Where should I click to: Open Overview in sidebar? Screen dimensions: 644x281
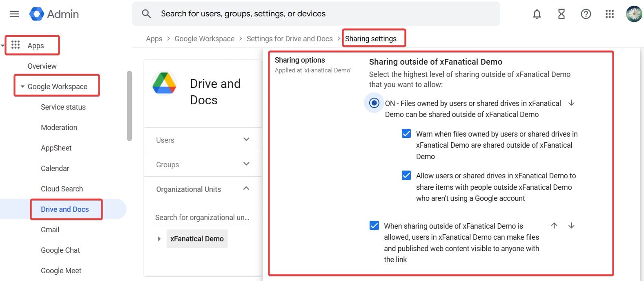point(42,66)
